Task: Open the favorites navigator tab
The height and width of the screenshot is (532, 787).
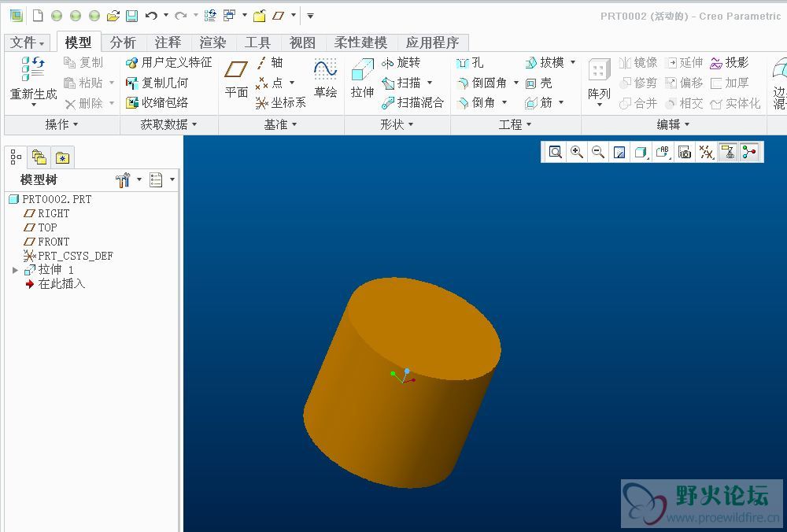Action: (62, 158)
